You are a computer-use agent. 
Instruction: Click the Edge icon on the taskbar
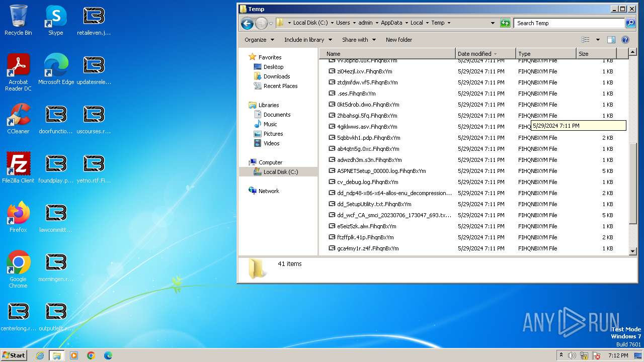[108, 355]
